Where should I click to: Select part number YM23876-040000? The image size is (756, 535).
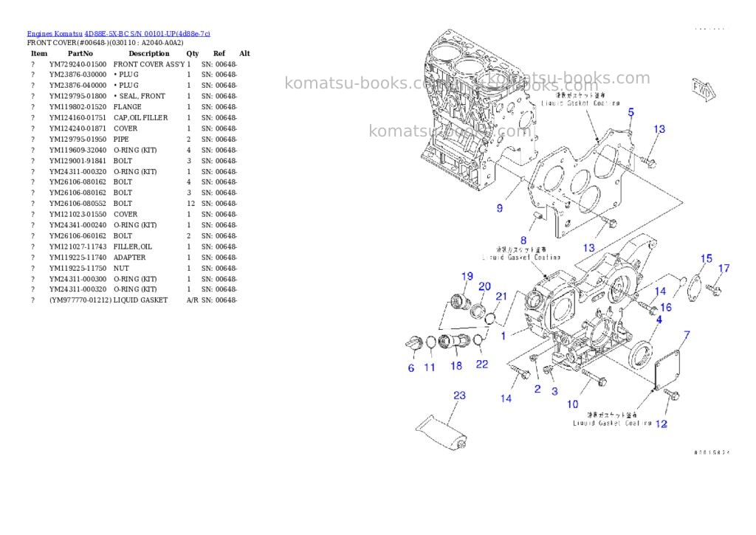click(x=78, y=86)
